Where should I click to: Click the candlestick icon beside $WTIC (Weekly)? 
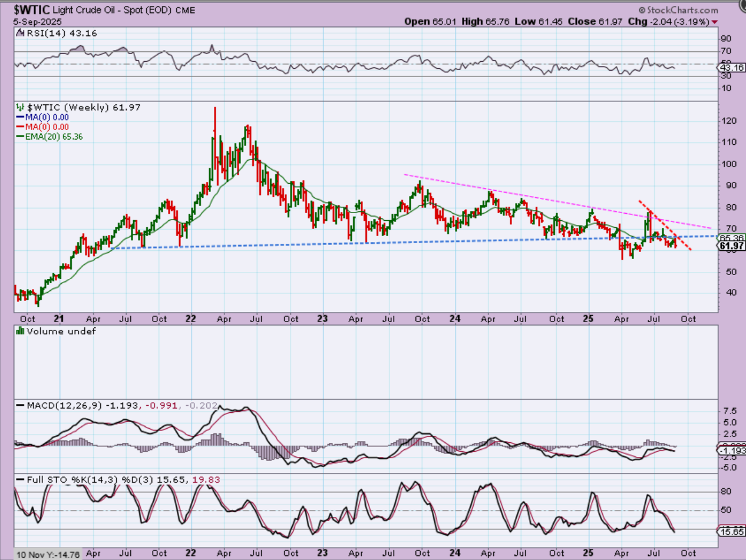pos(19,108)
